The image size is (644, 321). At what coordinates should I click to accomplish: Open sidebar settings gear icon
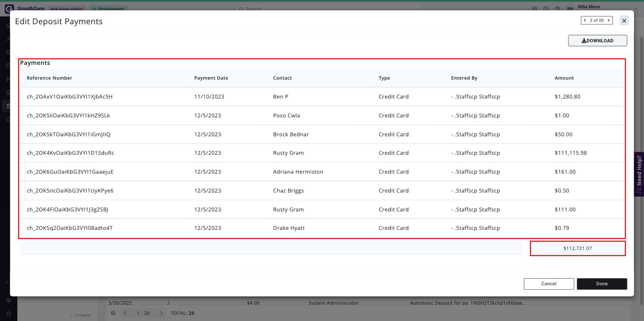(8, 300)
